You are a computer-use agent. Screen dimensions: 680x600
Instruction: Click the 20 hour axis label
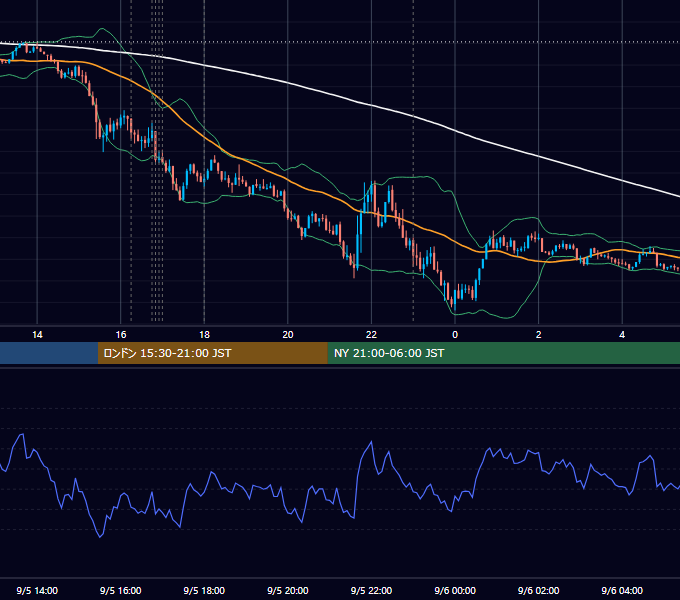[x=288, y=335]
